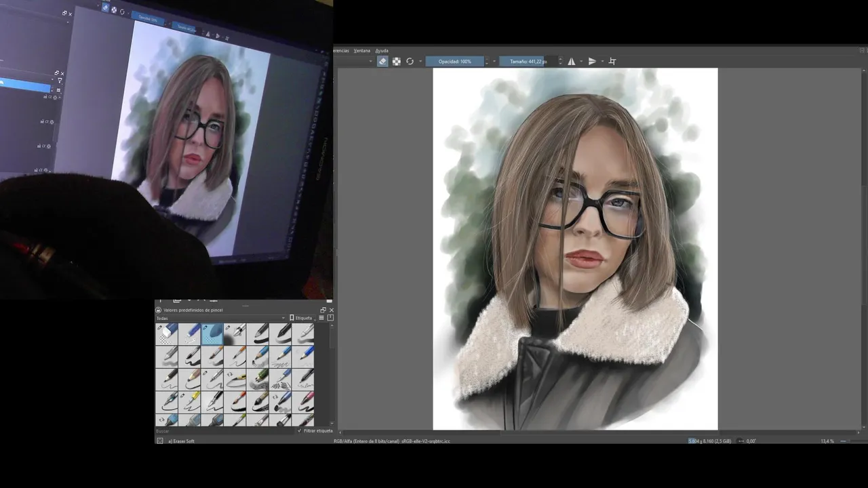Screen dimensions: 868x488
Task: Click the Buscar search field
Action: point(225,431)
